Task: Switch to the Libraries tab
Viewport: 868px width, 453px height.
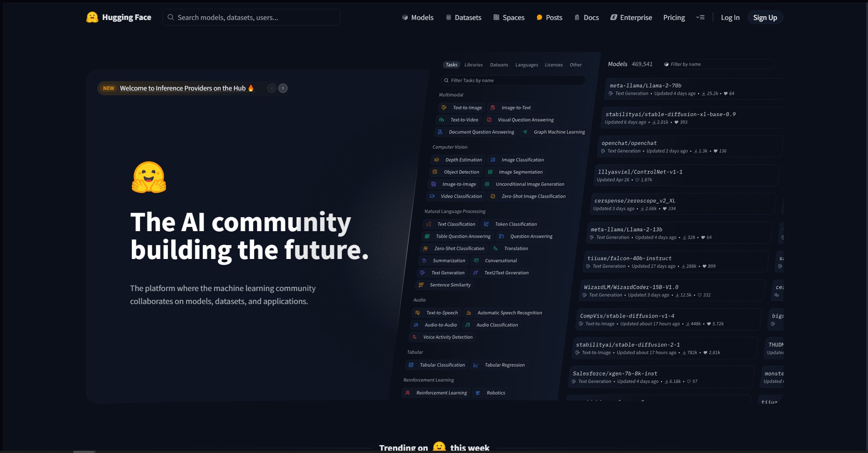Action: coord(473,65)
